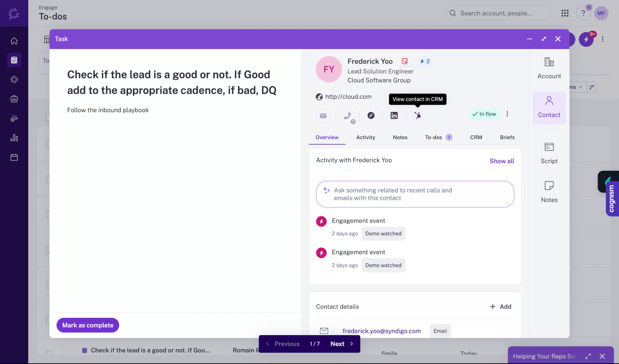Click Show all next to Activity with Frederick Yoo

[x=501, y=161]
